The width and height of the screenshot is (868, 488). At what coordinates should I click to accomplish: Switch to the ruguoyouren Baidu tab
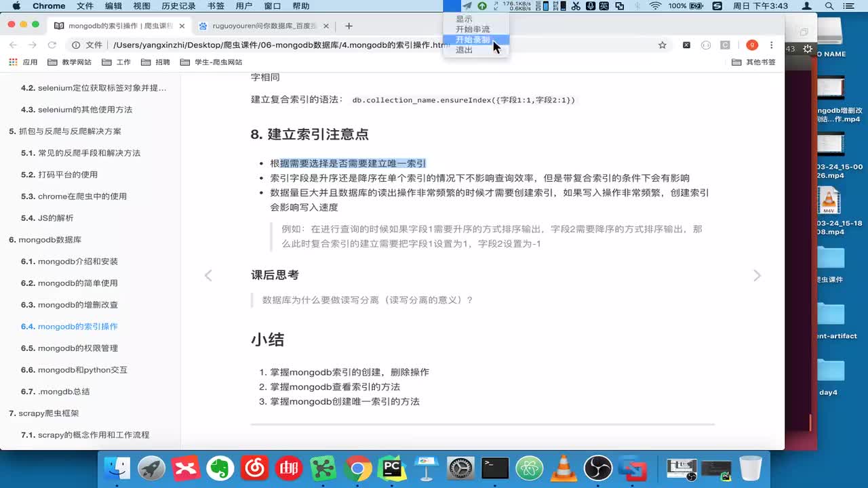point(264,26)
